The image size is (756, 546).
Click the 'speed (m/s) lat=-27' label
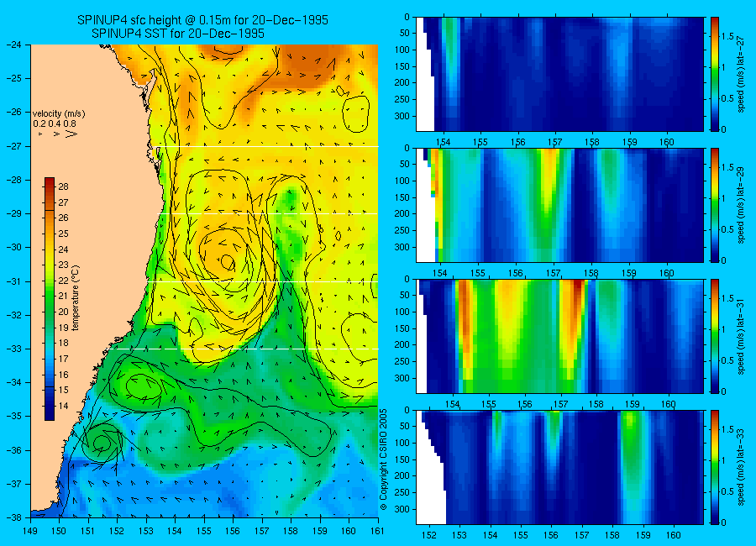pos(742,74)
